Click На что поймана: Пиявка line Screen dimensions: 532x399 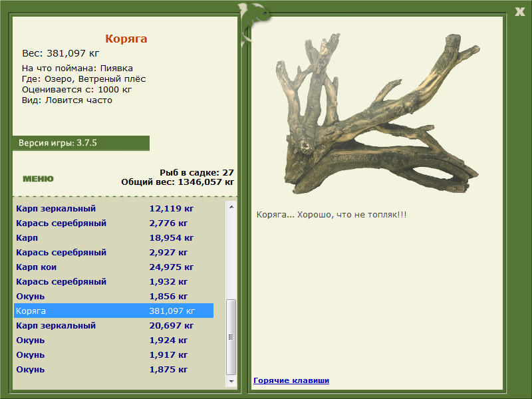click(77, 68)
